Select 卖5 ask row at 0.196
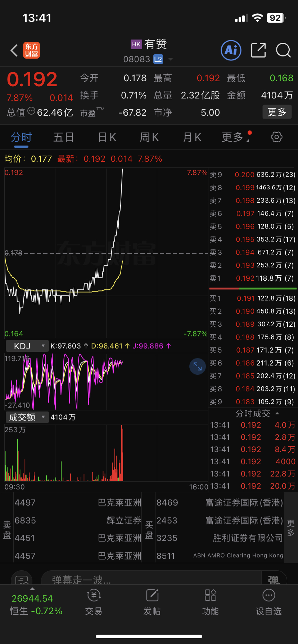Screen dimensions: 298x644 pyautogui.click(x=253, y=226)
